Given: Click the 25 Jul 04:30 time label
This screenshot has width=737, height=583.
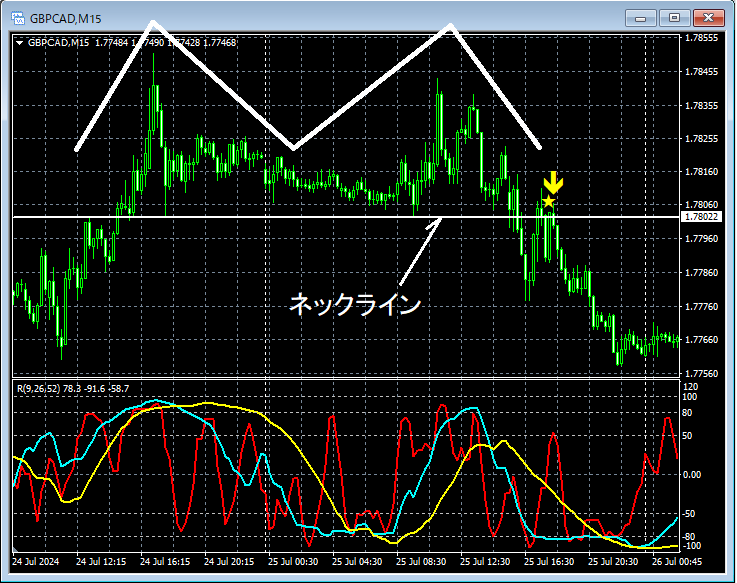Looking at the screenshot, I should click(x=357, y=562).
